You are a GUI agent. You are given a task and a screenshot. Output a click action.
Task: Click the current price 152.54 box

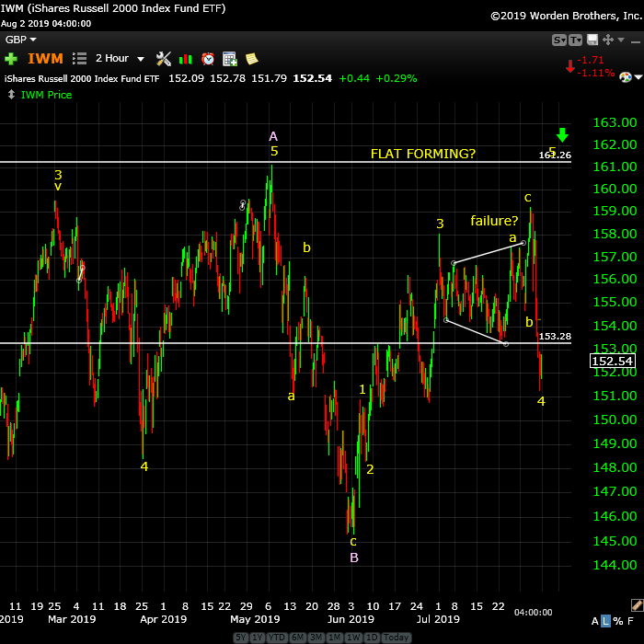(x=613, y=361)
